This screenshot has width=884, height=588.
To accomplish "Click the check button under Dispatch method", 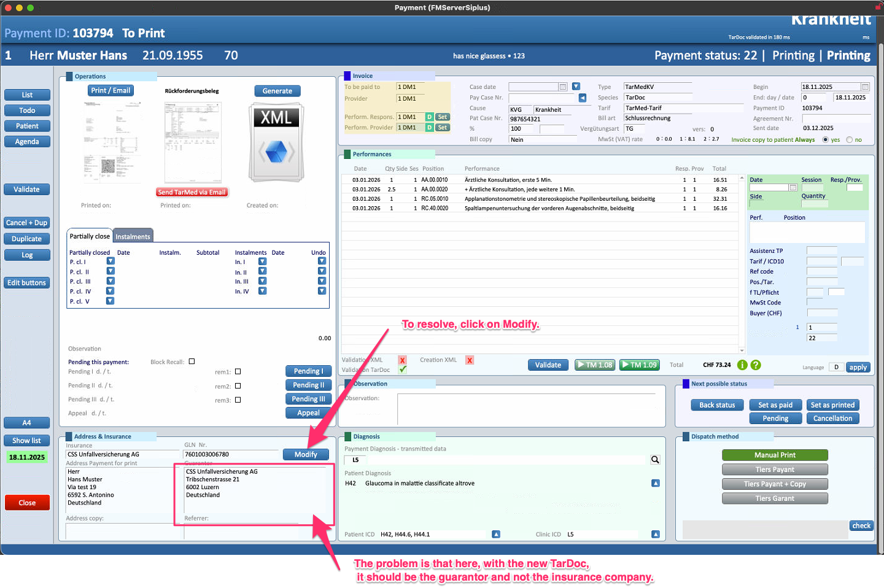I will [x=861, y=525].
